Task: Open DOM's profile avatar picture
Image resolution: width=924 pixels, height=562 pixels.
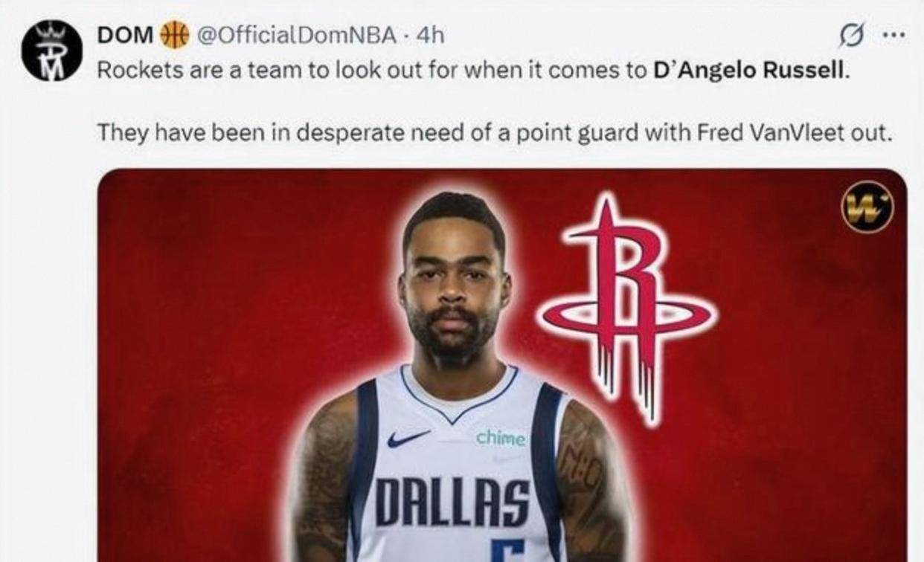Action: tap(51, 51)
